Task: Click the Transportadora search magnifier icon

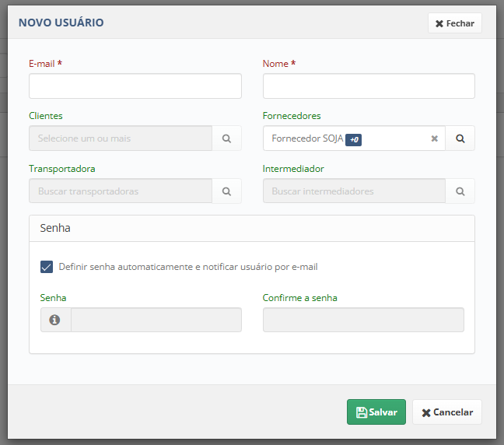Action: click(x=226, y=191)
